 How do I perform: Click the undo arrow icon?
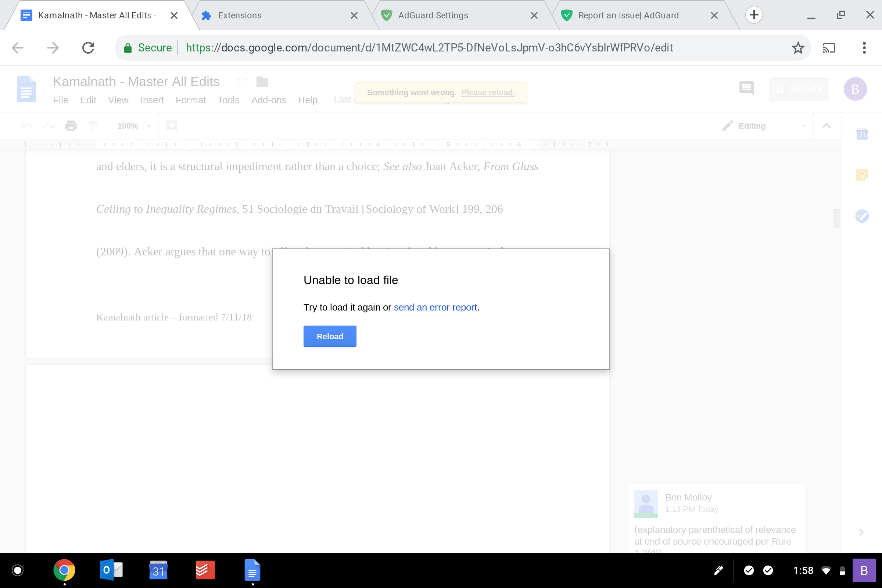[25, 126]
